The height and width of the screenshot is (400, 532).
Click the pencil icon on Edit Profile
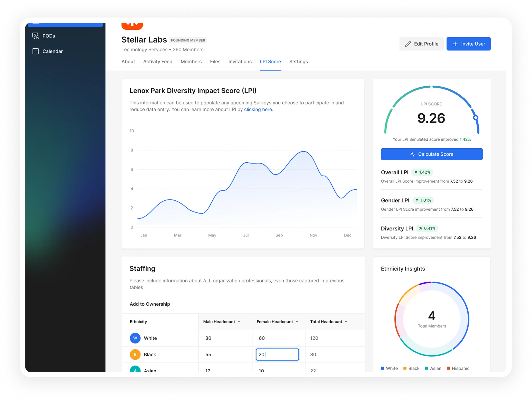click(408, 44)
